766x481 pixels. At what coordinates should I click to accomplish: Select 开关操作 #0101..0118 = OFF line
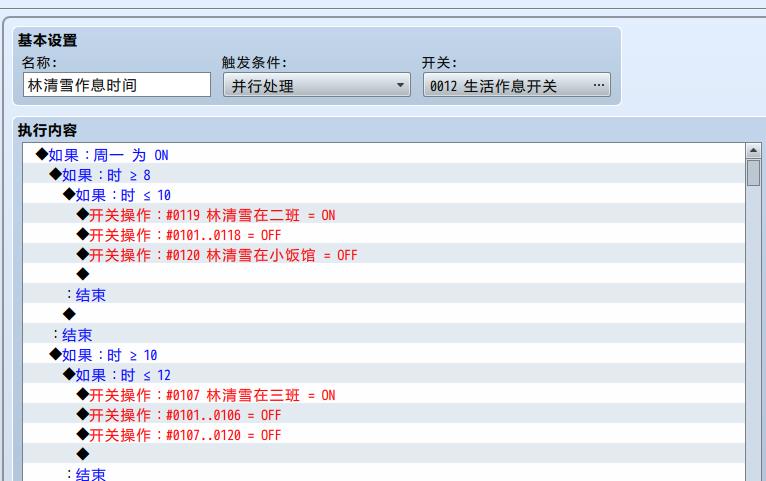[x=383, y=235]
